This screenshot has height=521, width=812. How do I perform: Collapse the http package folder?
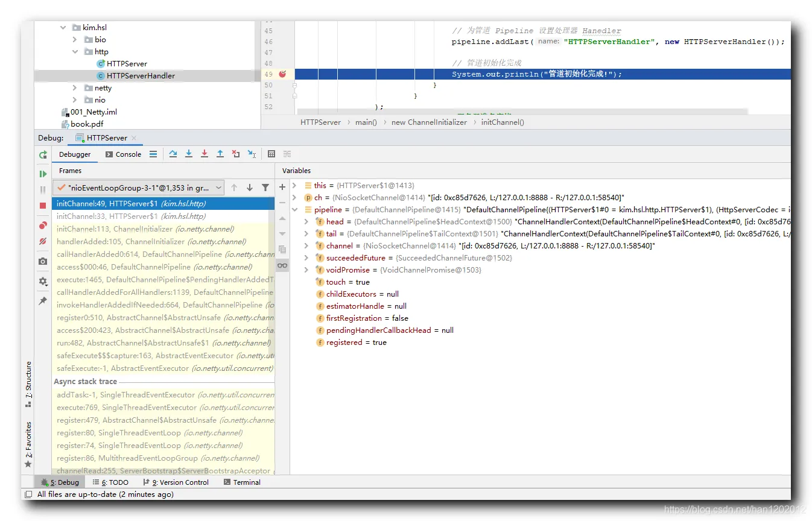click(x=75, y=52)
